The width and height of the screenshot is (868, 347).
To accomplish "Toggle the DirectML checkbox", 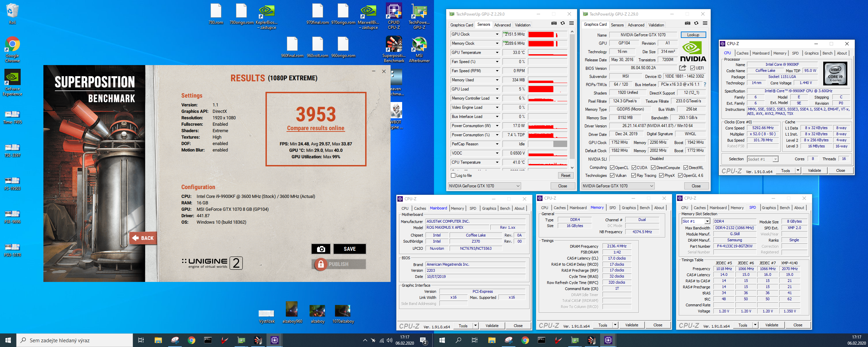I will (x=686, y=168).
